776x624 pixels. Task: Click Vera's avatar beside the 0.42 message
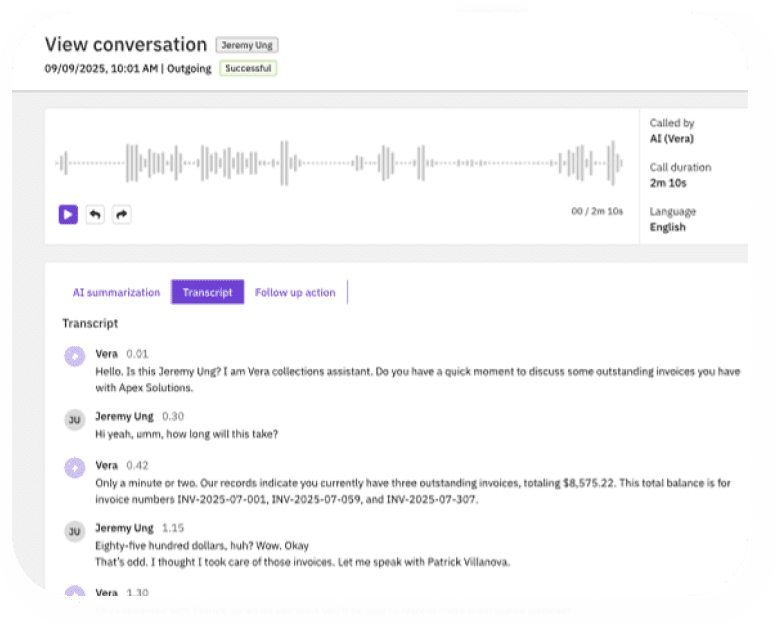coord(74,468)
